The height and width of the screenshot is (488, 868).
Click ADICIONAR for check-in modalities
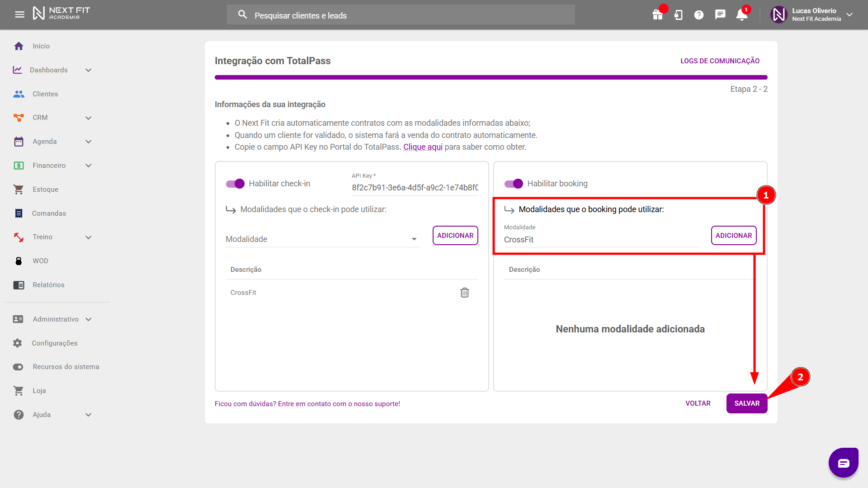pos(455,236)
